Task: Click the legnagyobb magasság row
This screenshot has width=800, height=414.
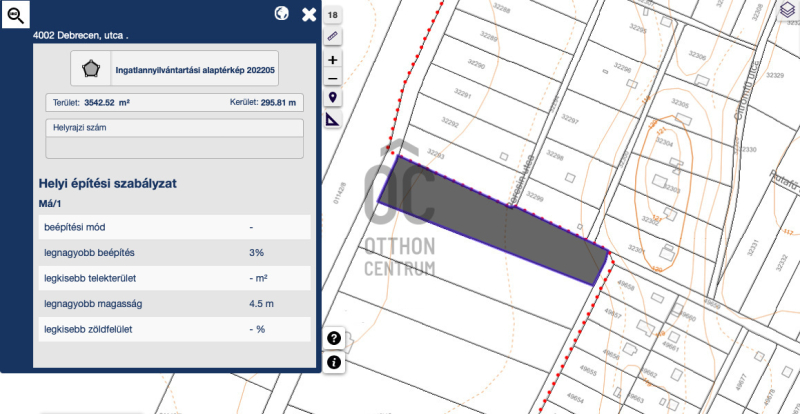Action: coord(174,302)
